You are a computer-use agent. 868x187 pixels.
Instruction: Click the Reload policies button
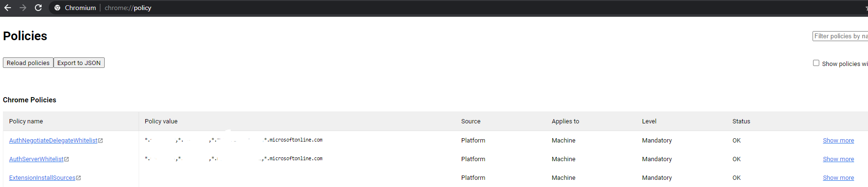pos(28,63)
